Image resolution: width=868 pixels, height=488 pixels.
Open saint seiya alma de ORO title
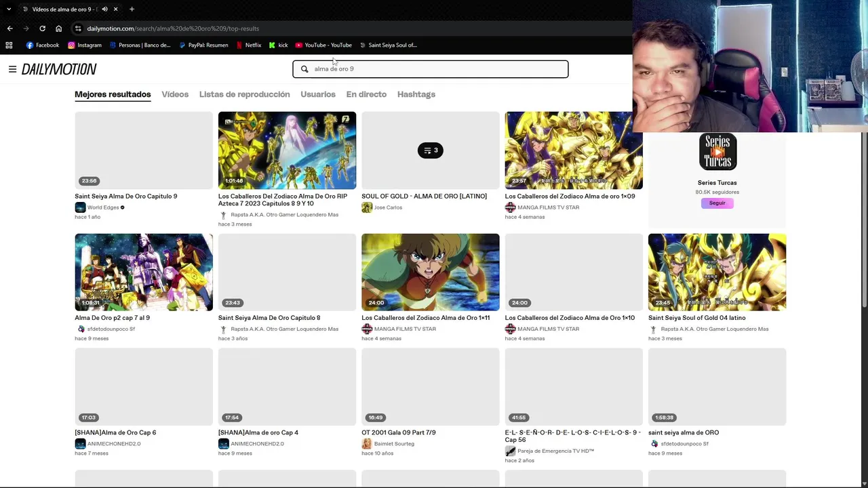tap(684, 432)
